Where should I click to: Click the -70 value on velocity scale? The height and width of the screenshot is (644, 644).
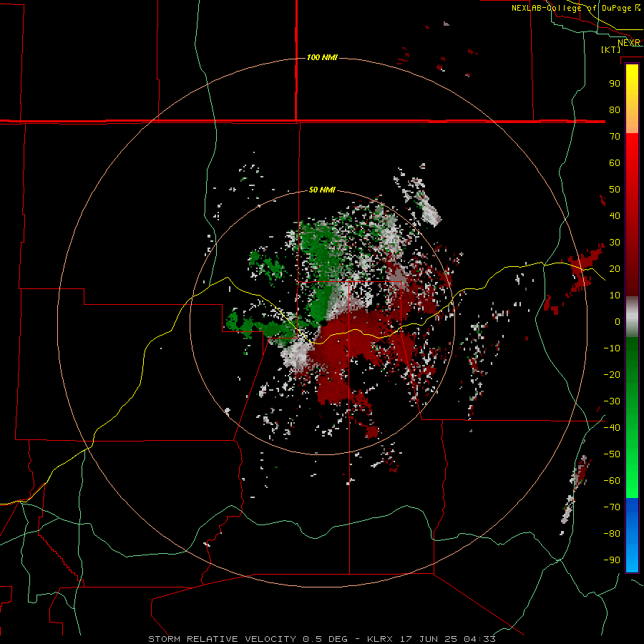612,507
